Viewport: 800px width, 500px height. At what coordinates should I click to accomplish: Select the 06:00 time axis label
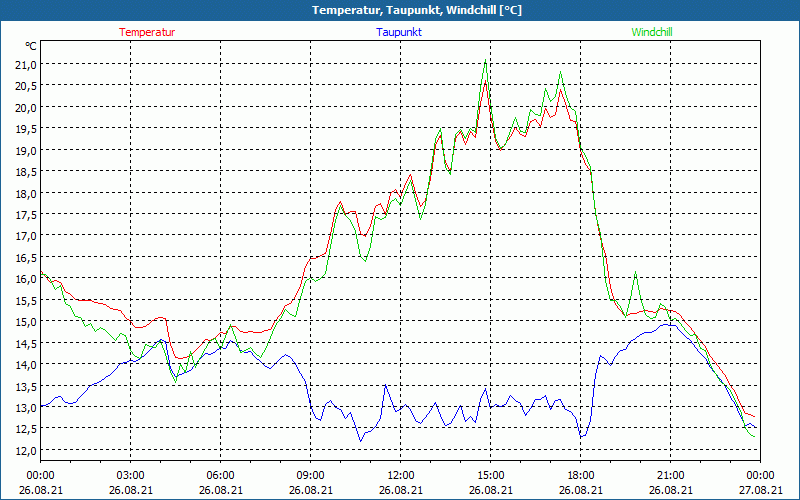221,475
